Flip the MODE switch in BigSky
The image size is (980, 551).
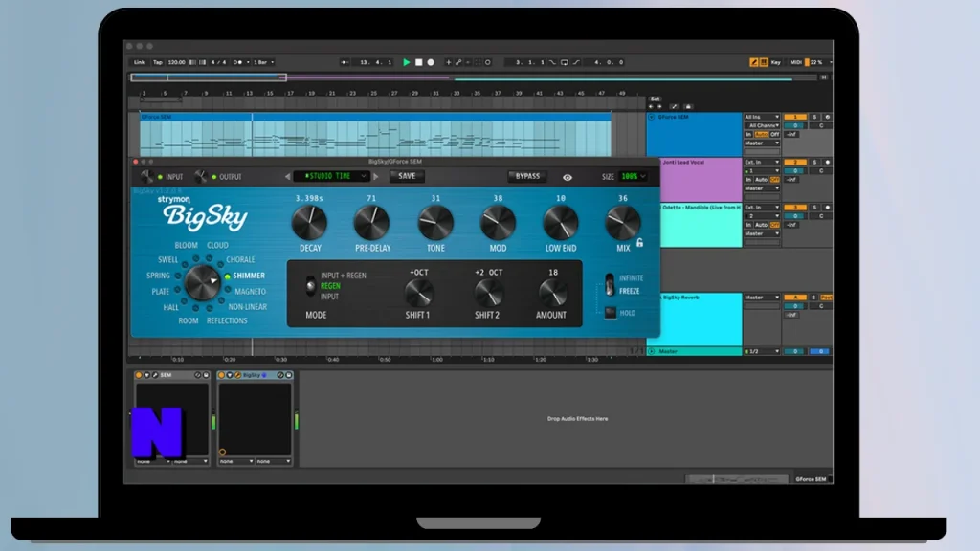pyautogui.click(x=310, y=286)
